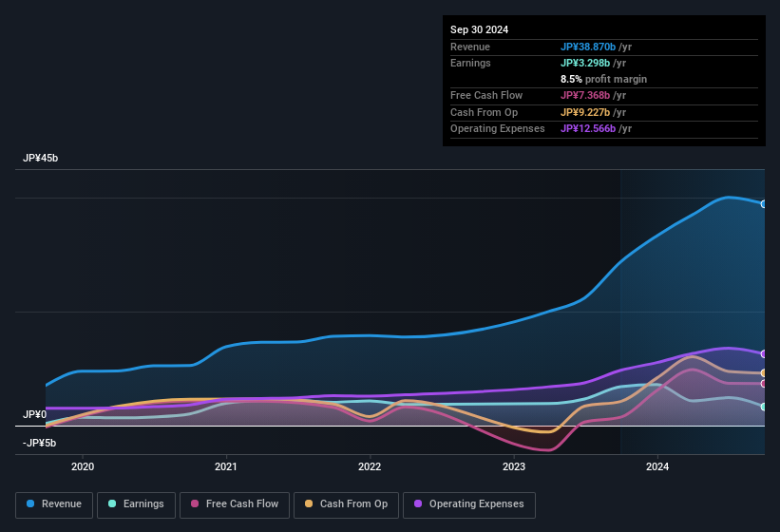The height and width of the screenshot is (532, 780).
Task: Click the Cash From Op tooltip label
Action: click(484, 112)
